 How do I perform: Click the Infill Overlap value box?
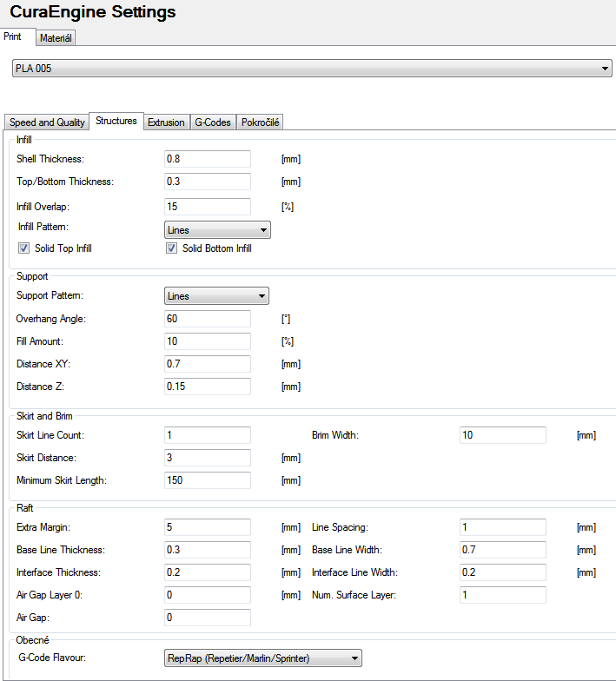(207, 207)
